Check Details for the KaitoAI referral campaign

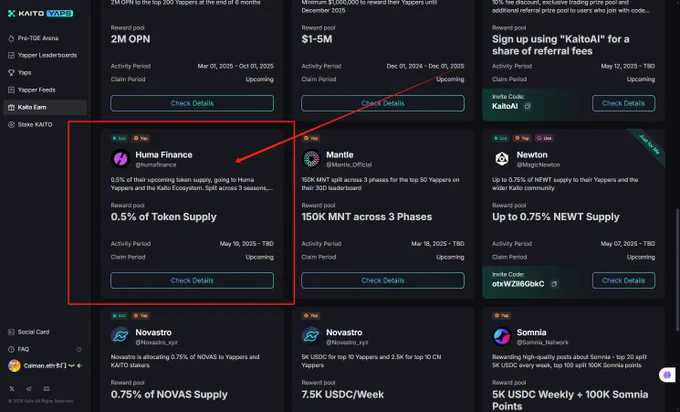pos(623,103)
